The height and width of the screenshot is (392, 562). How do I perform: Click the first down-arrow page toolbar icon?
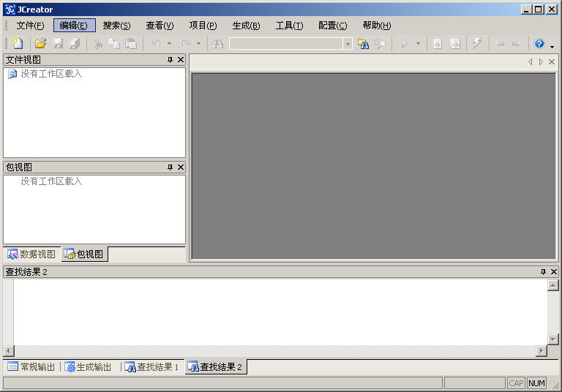click(x=438, y=44)
